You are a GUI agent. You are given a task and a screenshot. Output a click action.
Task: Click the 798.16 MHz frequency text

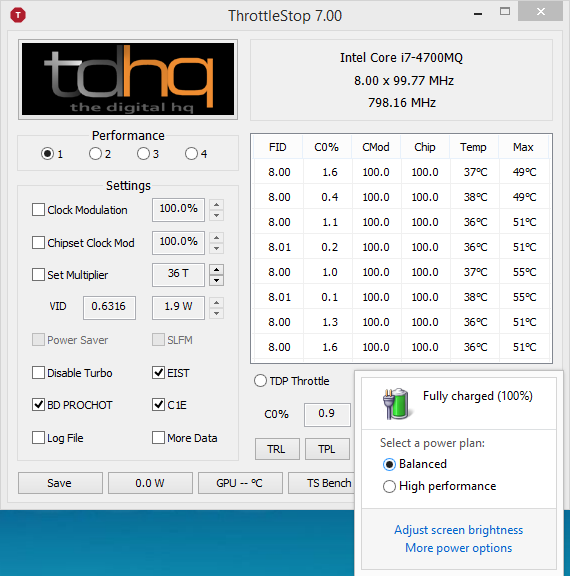pos(402,102)
